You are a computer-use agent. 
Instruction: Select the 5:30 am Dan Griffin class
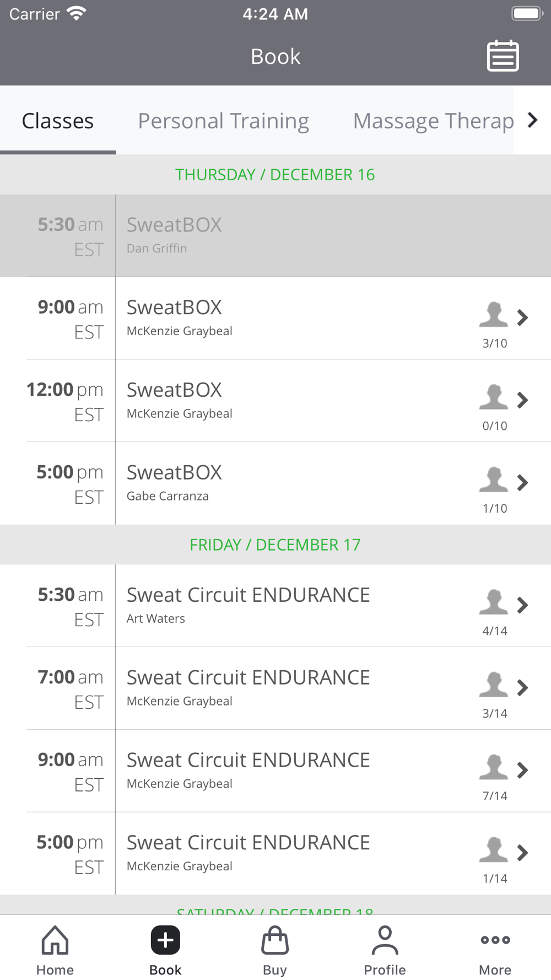pyautogui.click(x=275, y=235)
